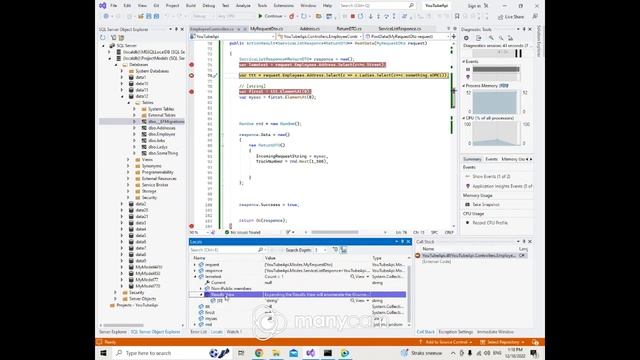The image size is (640, 360).
Task: Click the Refresh icon in SQL Server Object Explorer
Action: click(x=102, y=38)
